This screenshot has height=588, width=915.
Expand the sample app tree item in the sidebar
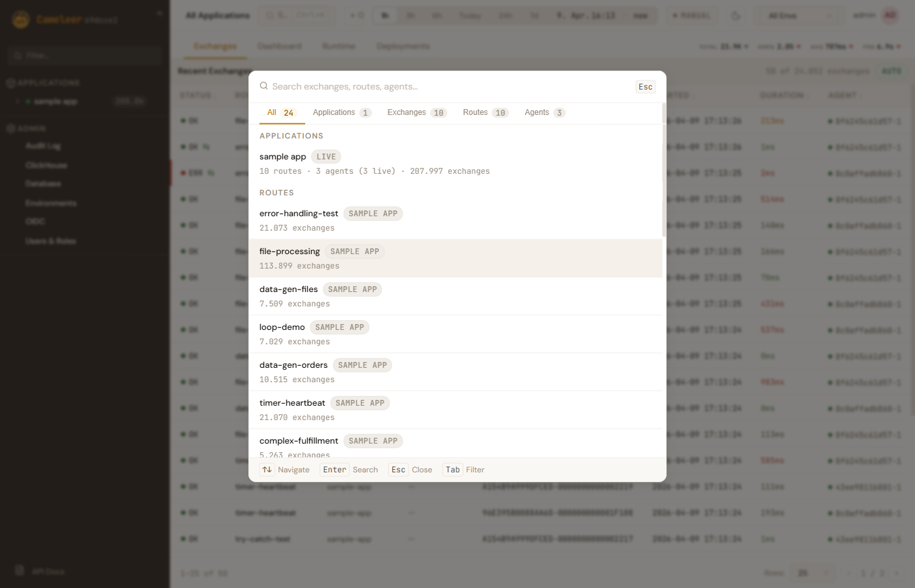(x=18, y=101)
